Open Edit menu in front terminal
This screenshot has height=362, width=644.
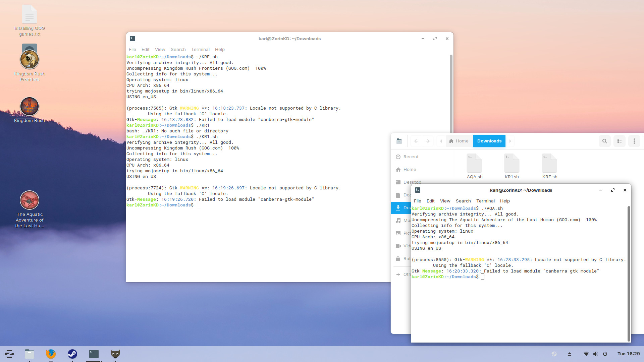[x=431, y=201]
